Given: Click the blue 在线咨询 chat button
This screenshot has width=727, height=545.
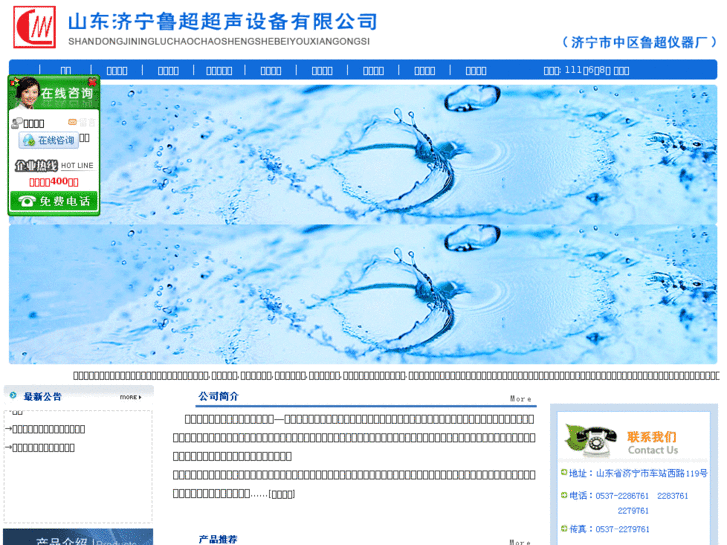Looking at the screenshot, I should click(49, 140).
